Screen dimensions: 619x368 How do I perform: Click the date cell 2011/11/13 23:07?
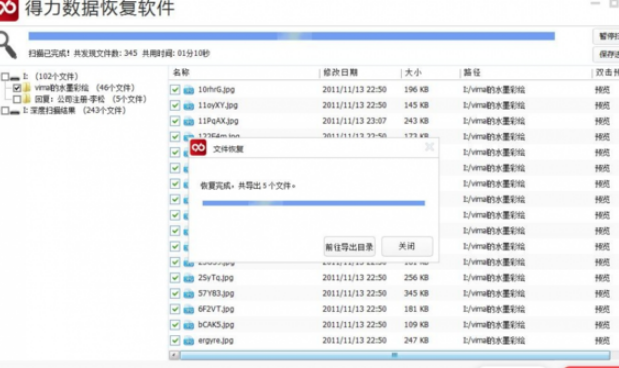[354, 121]
